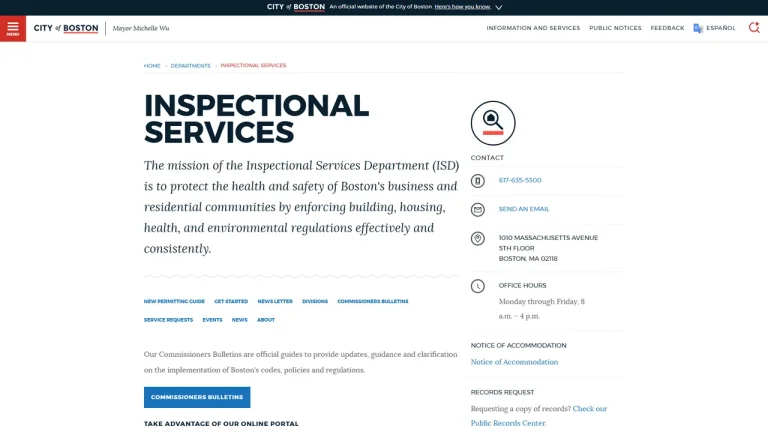Viewport: 768px width, 432px height.
Task: Click 'Take advantage of our online portal' heading
Action: pyautogui.click(x=221, y=424)
